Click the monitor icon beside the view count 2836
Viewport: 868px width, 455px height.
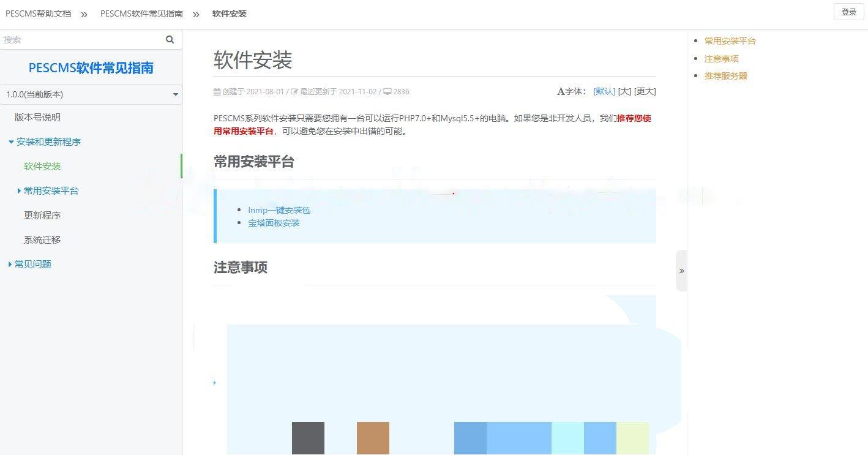[x=386, y=91]
